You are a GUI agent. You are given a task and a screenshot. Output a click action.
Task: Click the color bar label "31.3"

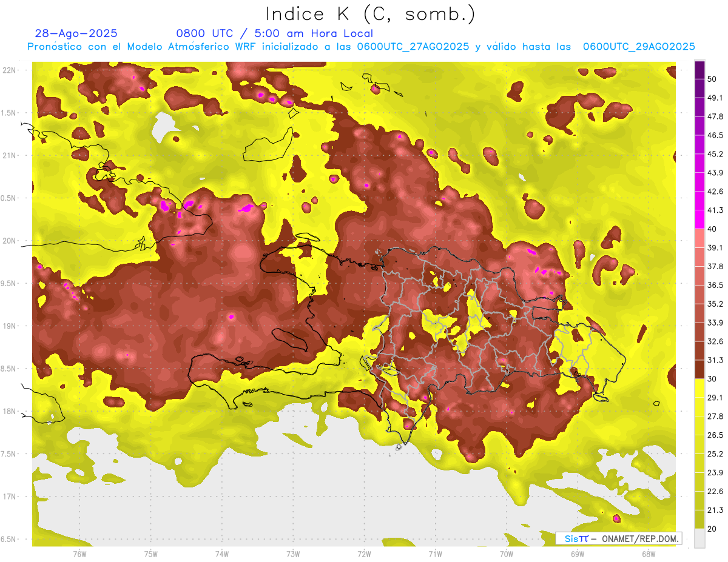click(715, 360)
